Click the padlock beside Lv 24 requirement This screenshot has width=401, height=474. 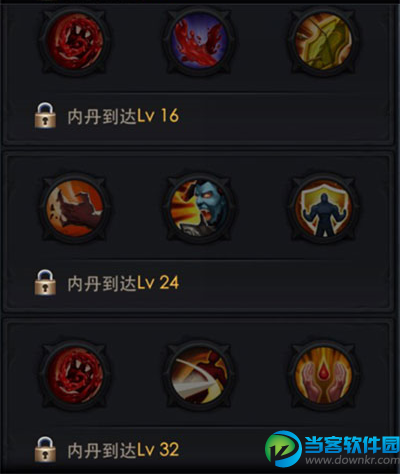point(45,282)
